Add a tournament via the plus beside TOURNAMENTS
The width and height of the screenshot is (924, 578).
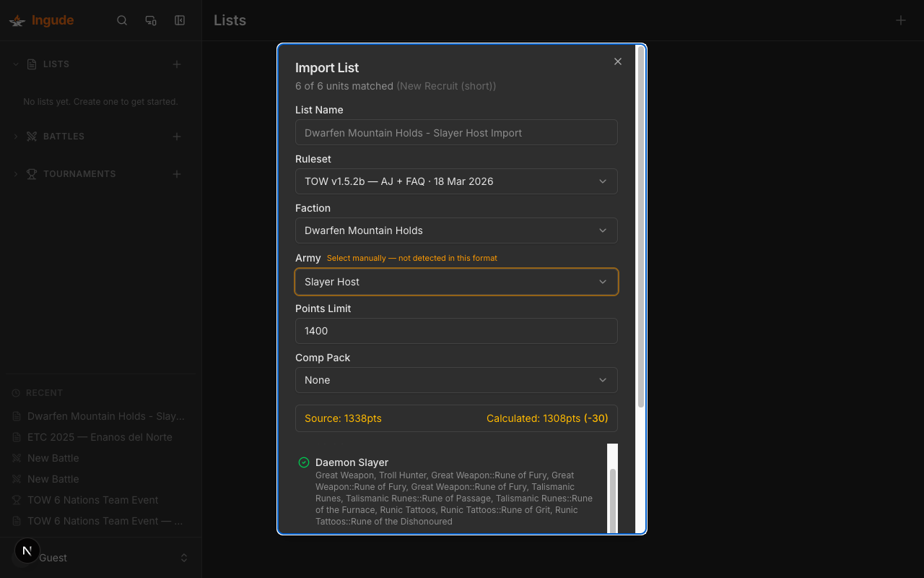click(x=176, y=173)
